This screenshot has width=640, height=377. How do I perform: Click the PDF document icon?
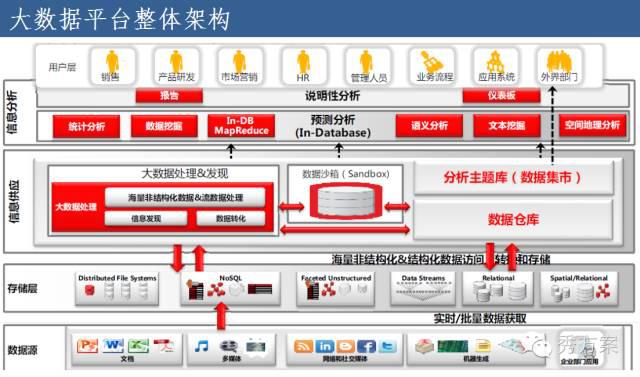pos(164,346)
